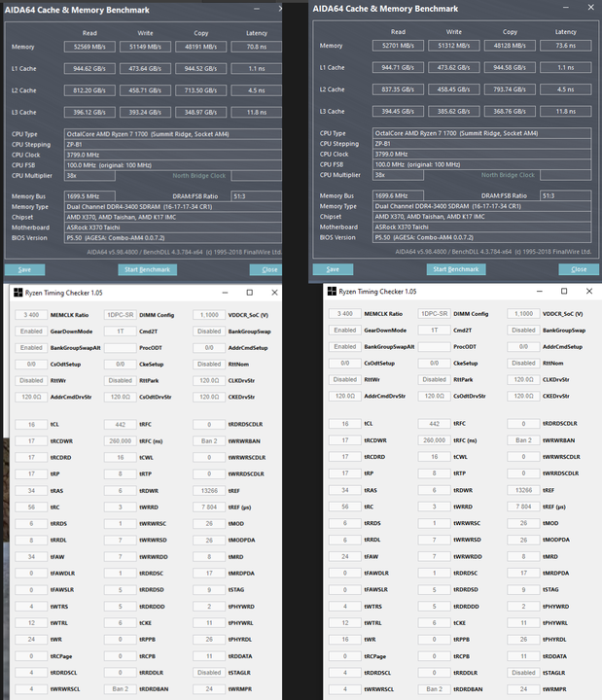Click MEMCLK Ratio value in left Timing Checker
Viewport: 602px width, 700px height.
[31, 315]
